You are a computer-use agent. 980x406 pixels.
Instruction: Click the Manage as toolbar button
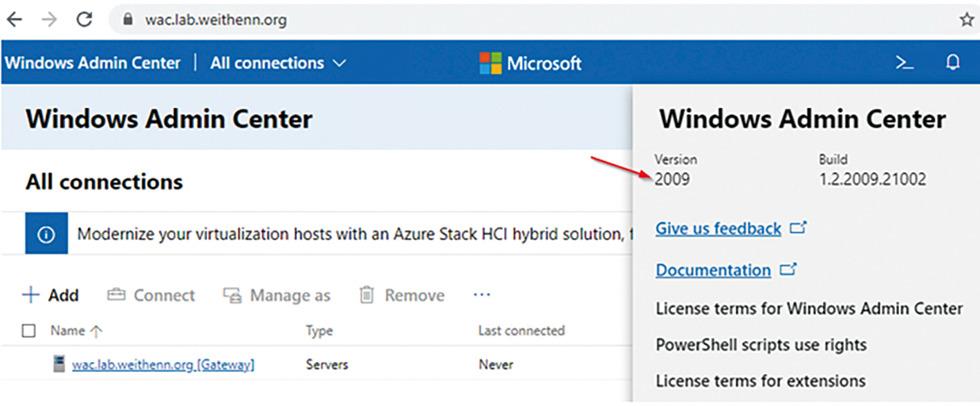pos(277,295)
